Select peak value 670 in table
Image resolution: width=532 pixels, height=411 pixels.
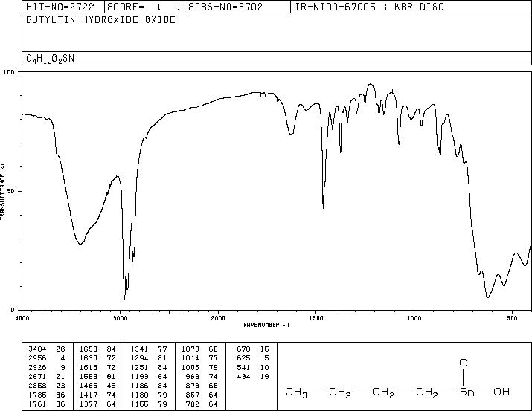[x=243, y=349]
